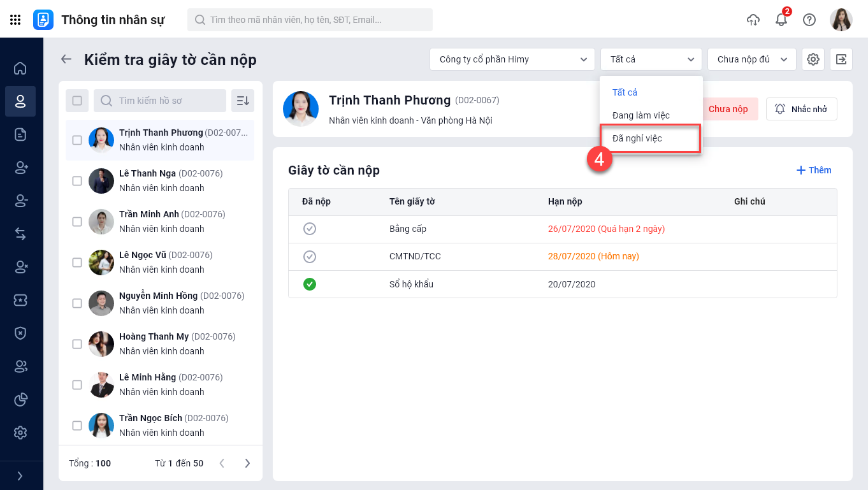Mark Bằng cấp as submitted
Screen dimensions: 868x490
click(310, 229)
